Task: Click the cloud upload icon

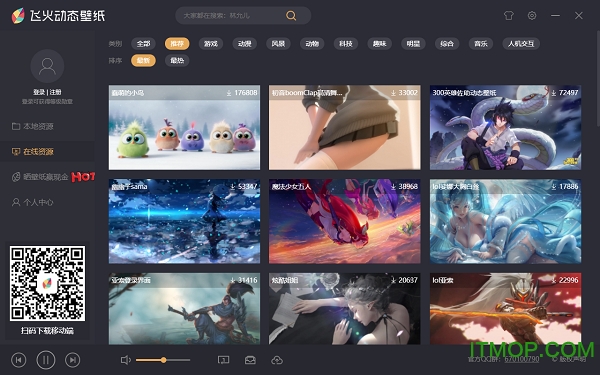Action: [x=277, y=360]
